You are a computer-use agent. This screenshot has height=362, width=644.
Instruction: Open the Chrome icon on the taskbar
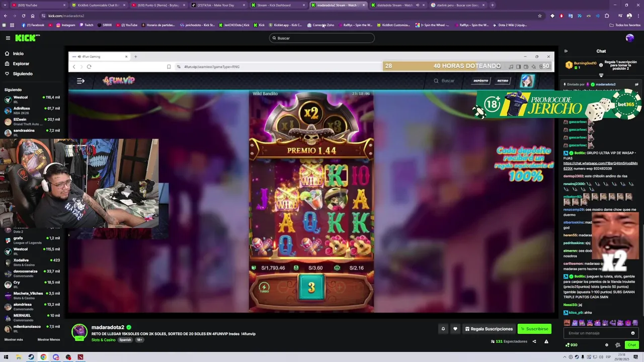(x=43, y=357)
